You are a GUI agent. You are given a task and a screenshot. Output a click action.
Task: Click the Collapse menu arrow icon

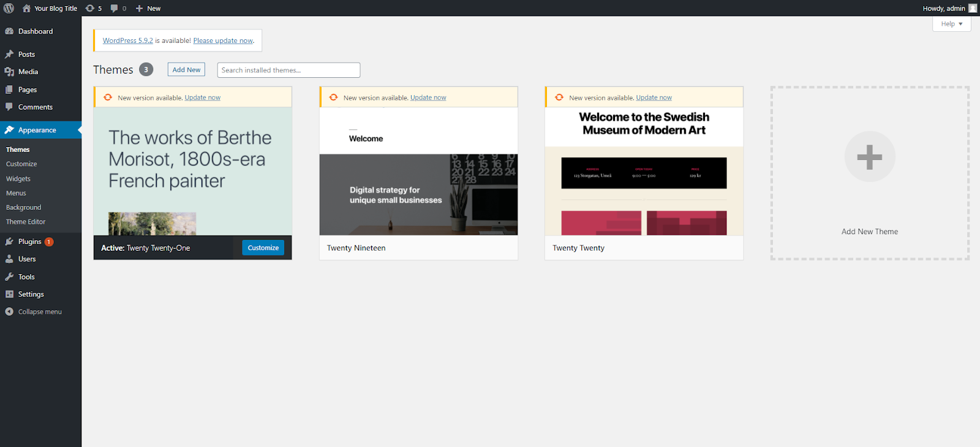[x=9, y=311]
